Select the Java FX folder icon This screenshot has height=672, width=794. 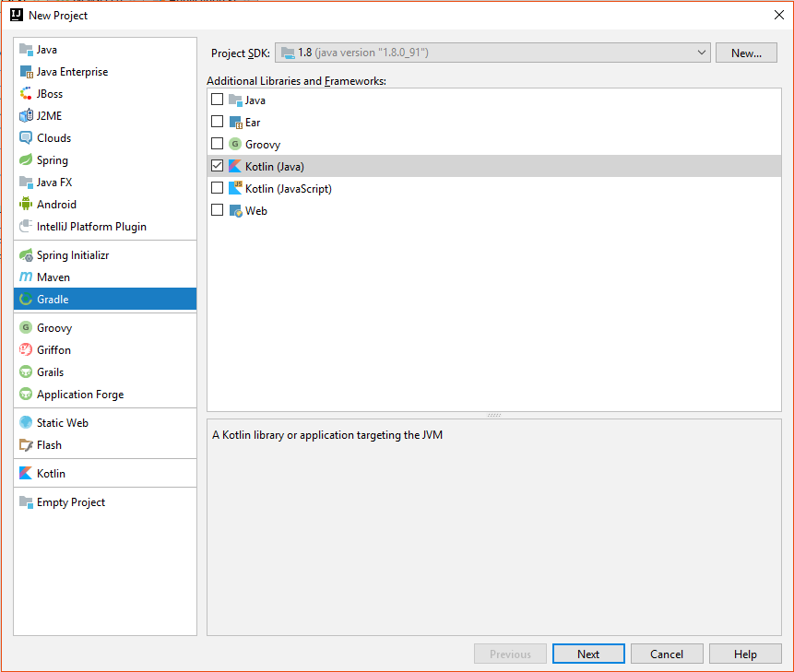pos(26,183)
